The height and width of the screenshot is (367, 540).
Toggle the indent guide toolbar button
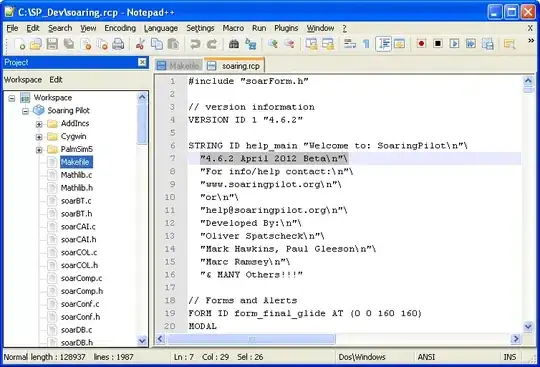(x=383, y=44)
